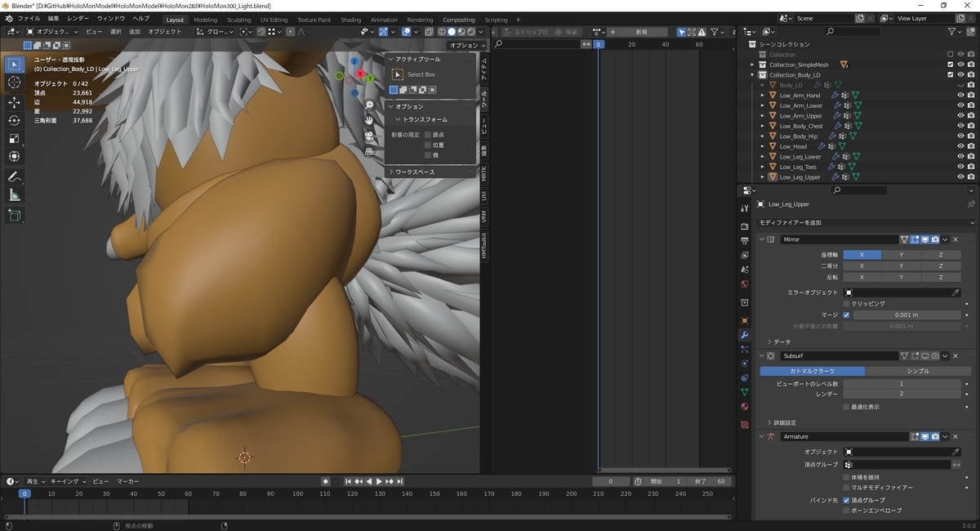
Task: Click the viewport pan hand icon
Action: [370, 120]
